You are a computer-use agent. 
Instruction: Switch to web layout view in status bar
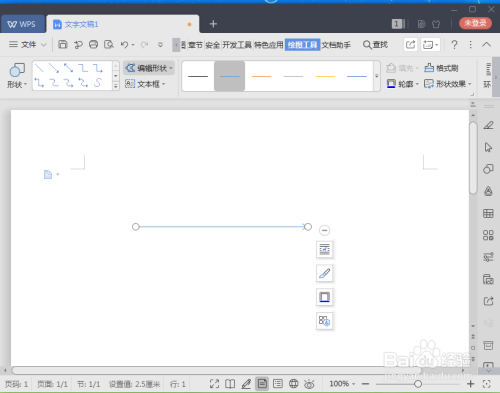click(x=293, y=384)
